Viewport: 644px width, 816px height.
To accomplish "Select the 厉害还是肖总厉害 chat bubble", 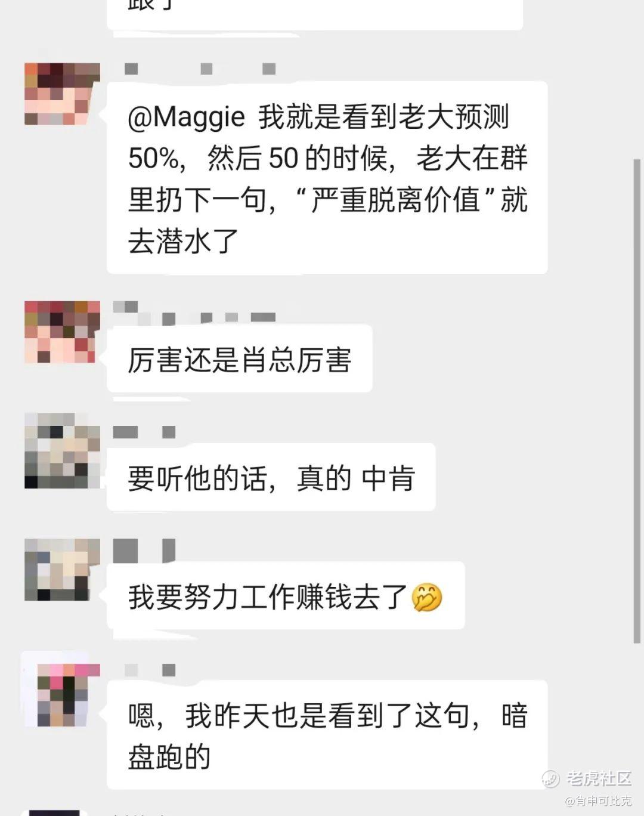I will [x=240, y=360].
